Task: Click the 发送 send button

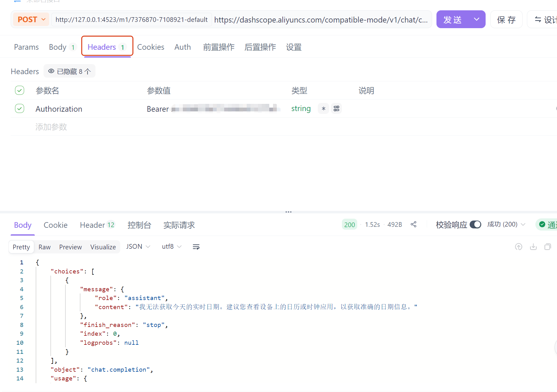Action: point(452,19)
